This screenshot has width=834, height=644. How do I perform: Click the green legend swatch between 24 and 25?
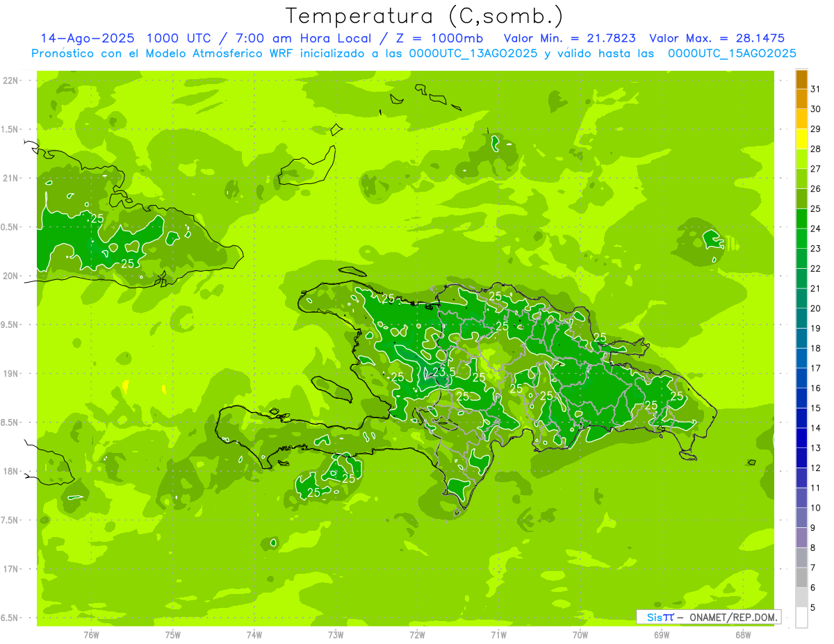pos(801,218)
